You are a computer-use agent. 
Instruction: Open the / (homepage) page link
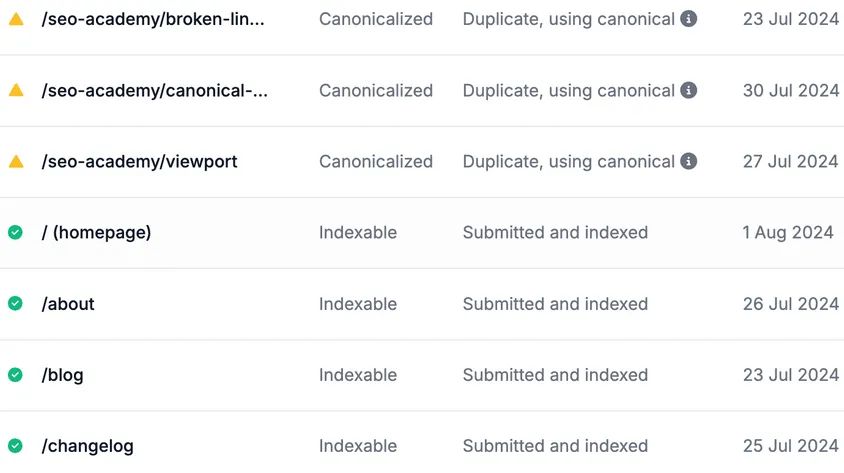tap(96, 232)
